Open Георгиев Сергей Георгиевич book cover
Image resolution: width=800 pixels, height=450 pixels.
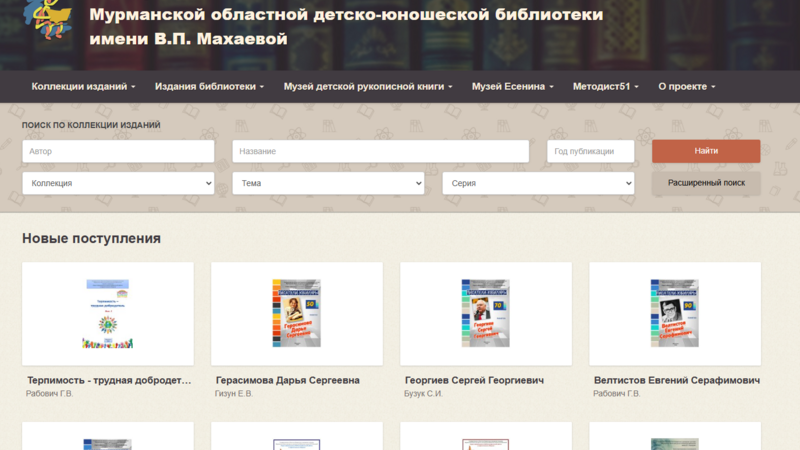(485, 313)
